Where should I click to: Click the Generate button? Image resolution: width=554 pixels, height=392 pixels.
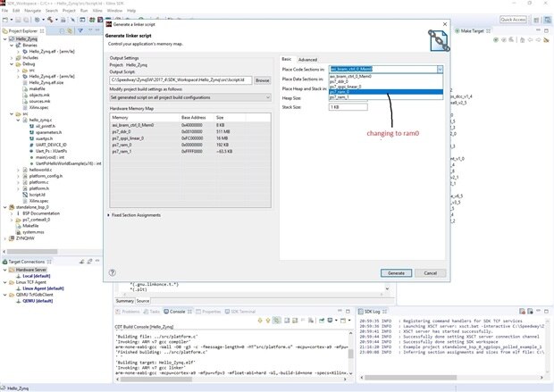point(397,272)
